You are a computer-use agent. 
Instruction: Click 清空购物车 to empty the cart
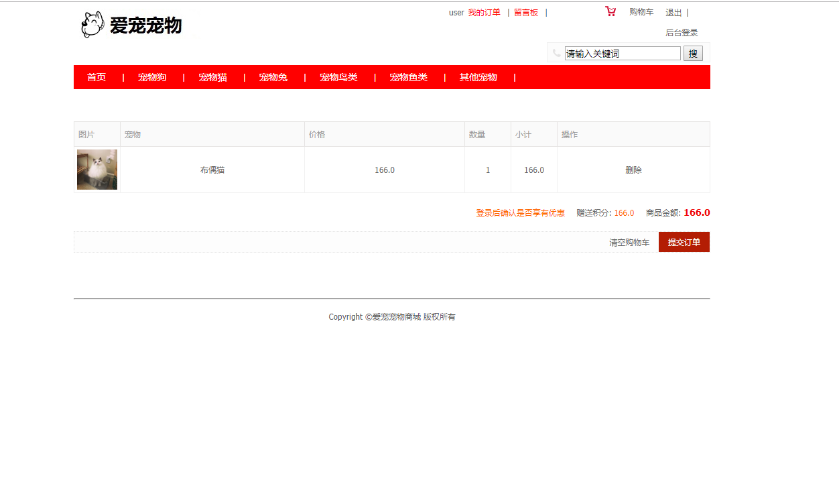click(x=629, y=242)
